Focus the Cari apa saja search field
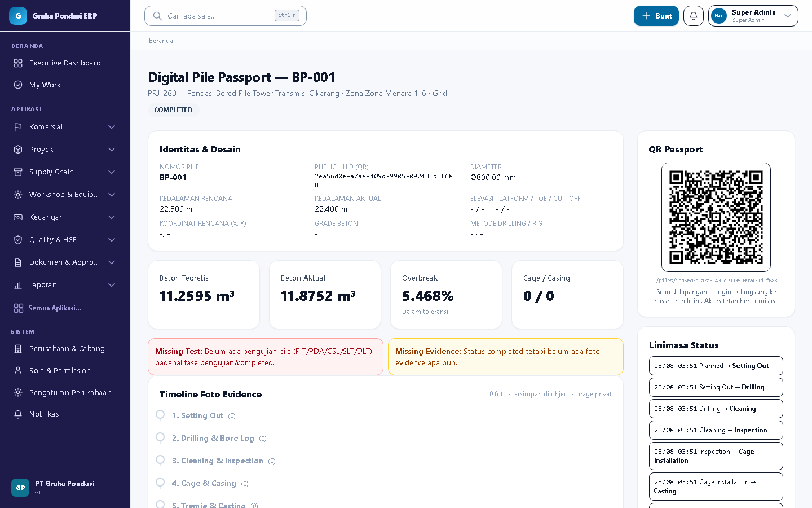Viewport: 812px width, 508px height. click(226, 16)
